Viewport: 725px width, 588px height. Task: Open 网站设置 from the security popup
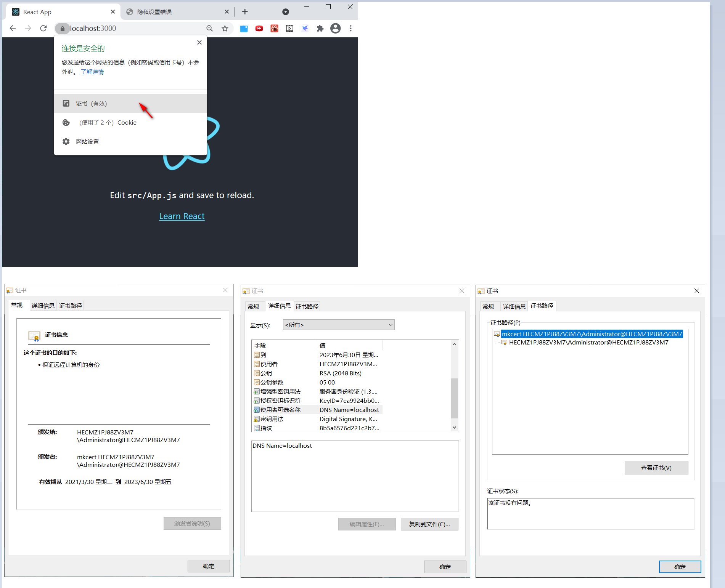pyautogui.click(x=87, y=141)
